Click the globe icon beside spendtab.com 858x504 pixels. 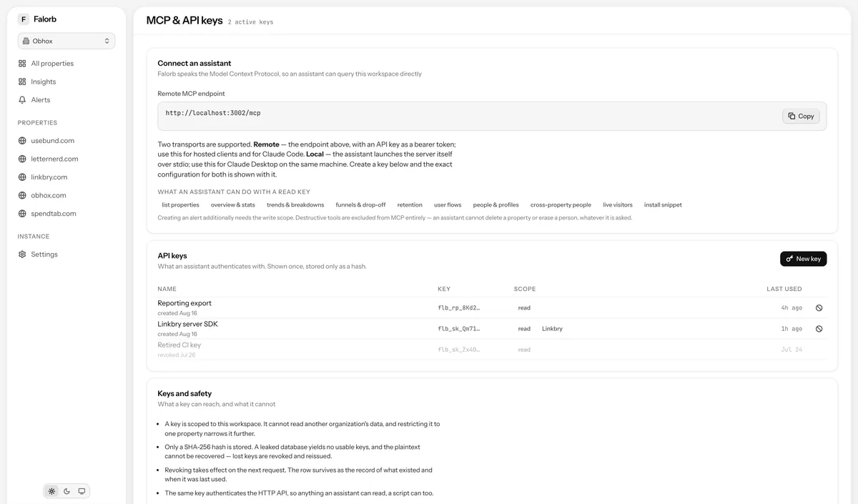tap(22, 214)
